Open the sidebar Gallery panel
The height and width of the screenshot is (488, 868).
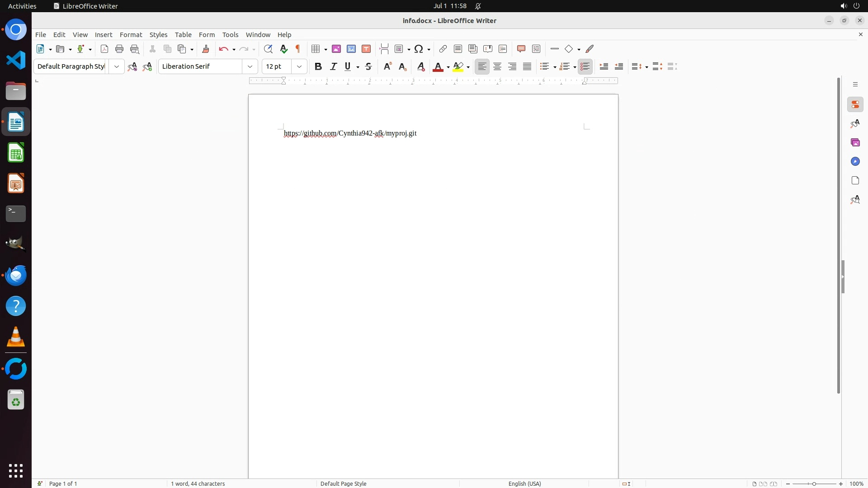coord(855,142)
